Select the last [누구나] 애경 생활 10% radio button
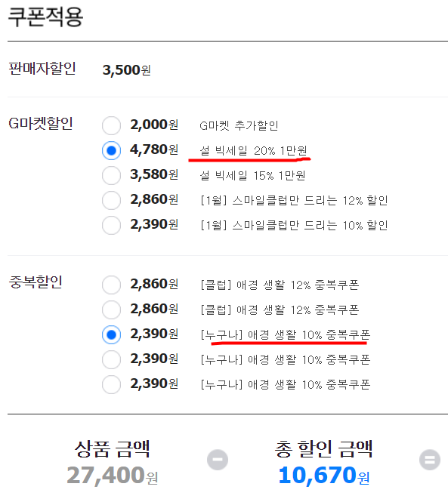The width and height of the screenshot is (448, 499). [x=111, y=384]
